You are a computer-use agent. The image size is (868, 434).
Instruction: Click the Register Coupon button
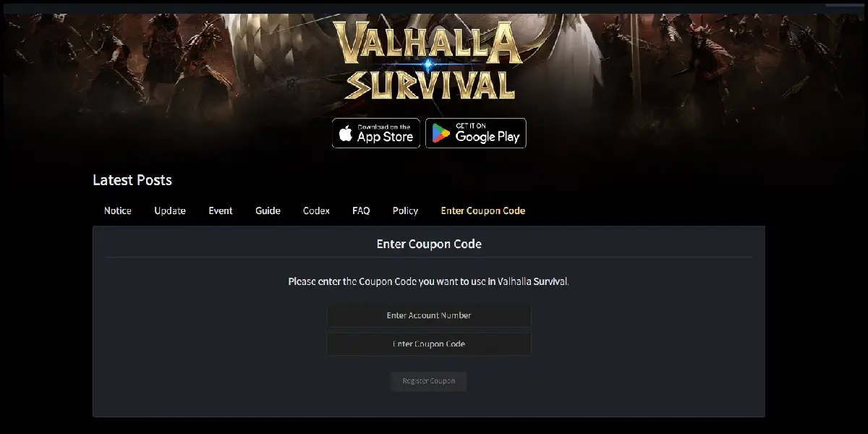pyautogui.click(x=429, y=381)
